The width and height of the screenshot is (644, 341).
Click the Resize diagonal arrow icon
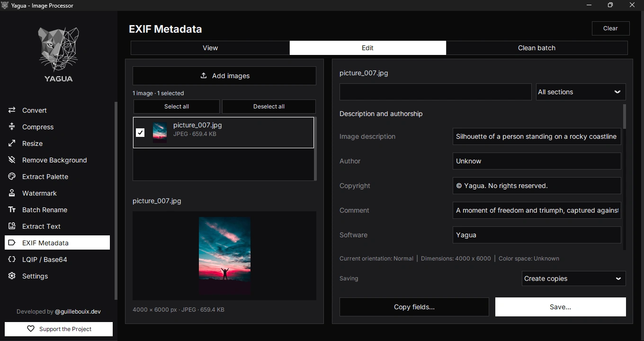(12, 144)
